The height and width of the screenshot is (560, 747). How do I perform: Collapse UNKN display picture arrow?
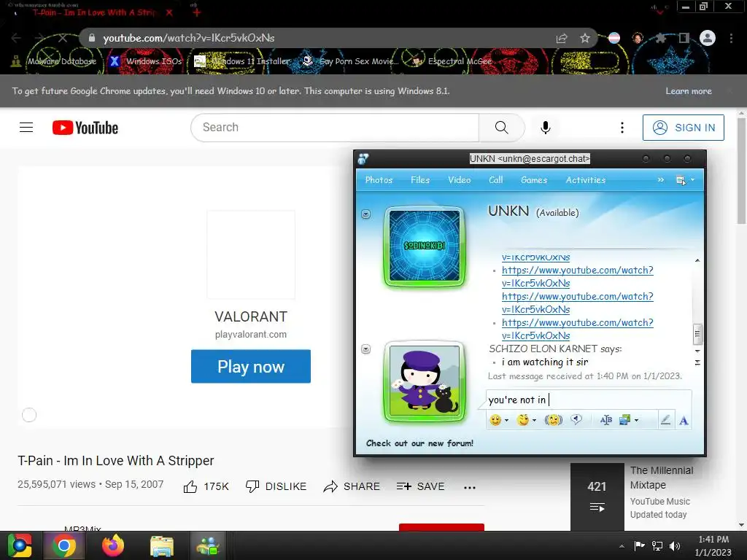pyautogui.click(x=366, y=214)
